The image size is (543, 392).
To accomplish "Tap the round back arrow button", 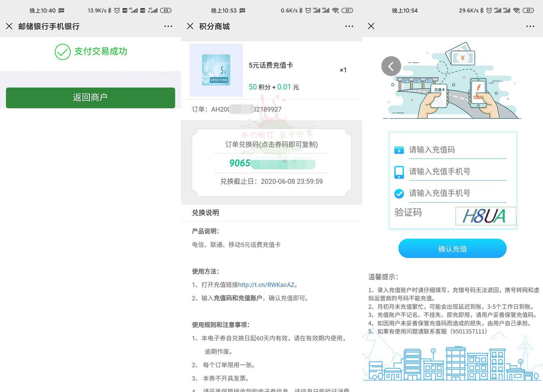I will (391, 66).
